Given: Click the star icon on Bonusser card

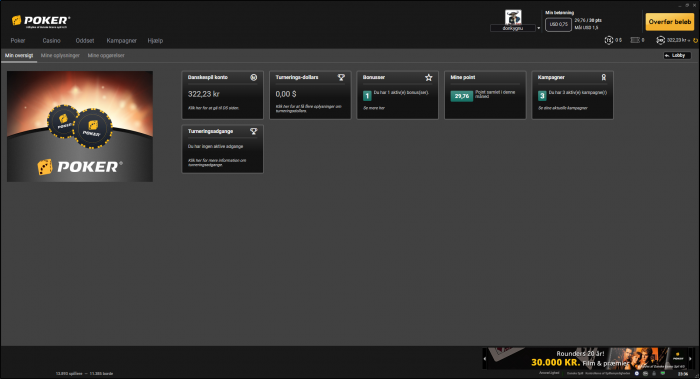Looking at the screenshot, I should coord(429,77).
